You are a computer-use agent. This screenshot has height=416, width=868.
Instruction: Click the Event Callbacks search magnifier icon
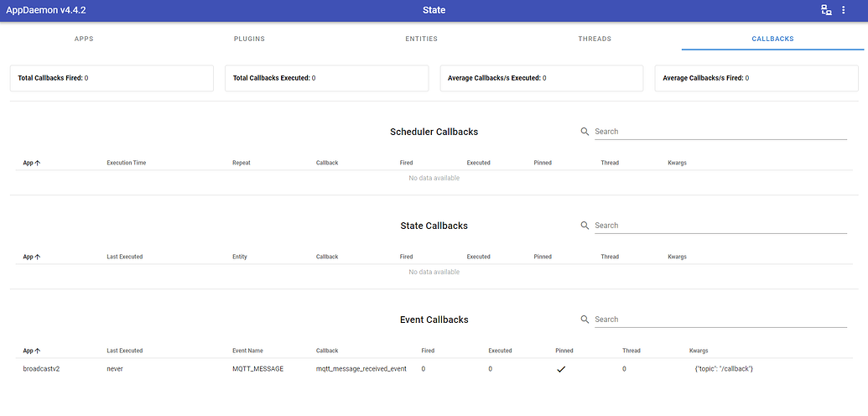click(585, 320)
